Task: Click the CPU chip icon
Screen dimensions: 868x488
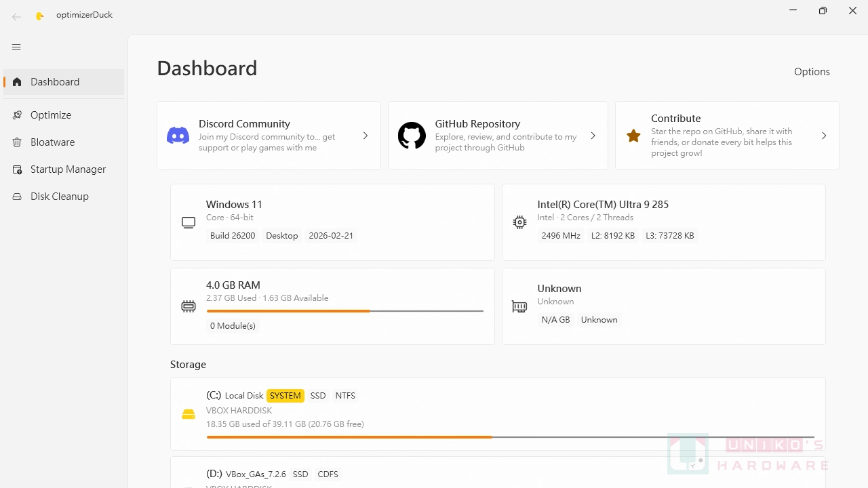Action: coord(519,222)
